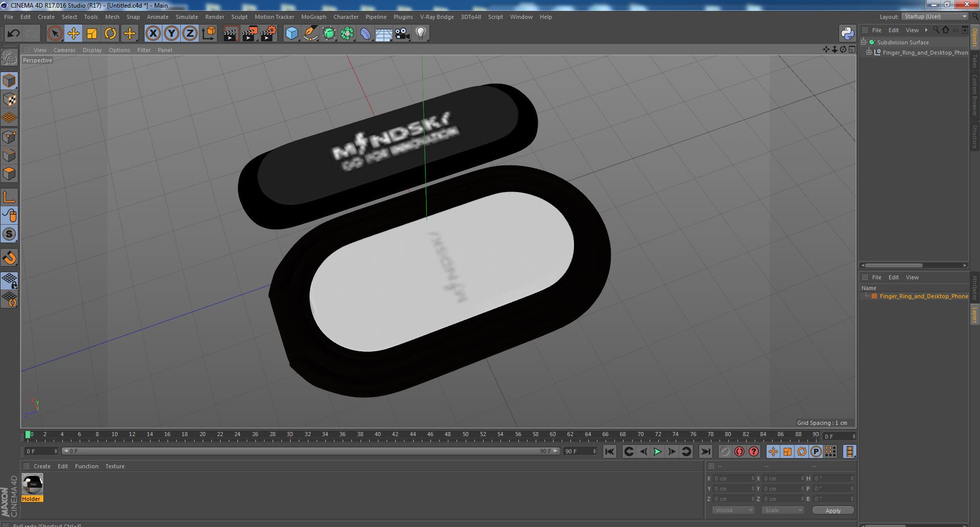The height and width of the screenshot is (527, 980).
Task: Open V-Ray Bridge menu
Action: 437,17
